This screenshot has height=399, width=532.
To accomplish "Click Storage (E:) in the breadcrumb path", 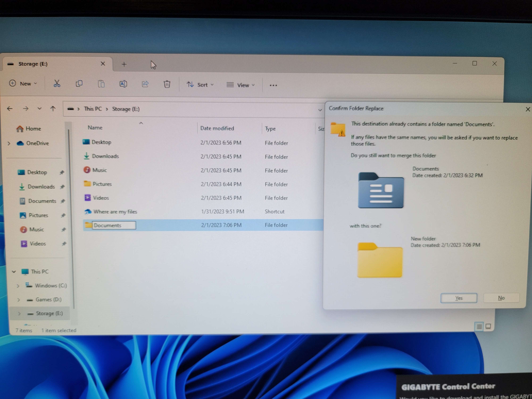I will (x=126, y=109).
